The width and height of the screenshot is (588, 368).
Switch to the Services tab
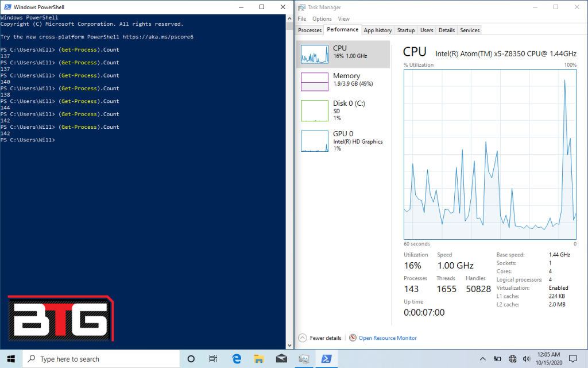(470, 30)
